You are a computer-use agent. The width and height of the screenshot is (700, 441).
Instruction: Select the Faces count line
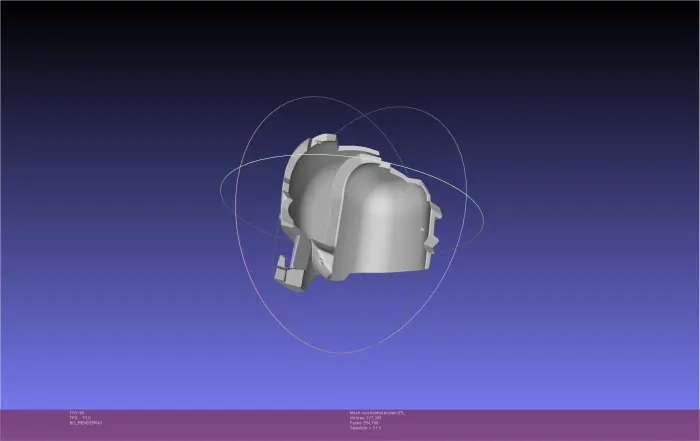pos(364,423)
